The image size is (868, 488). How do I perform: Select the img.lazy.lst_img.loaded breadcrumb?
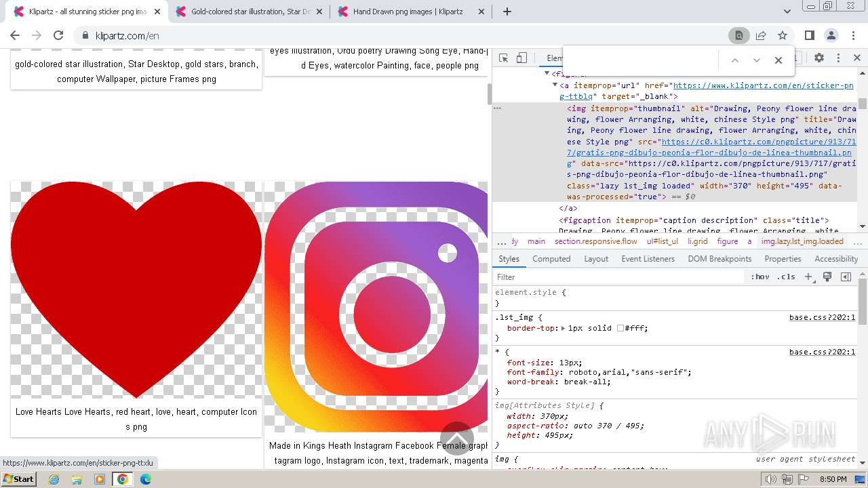(x=802, y=241)
